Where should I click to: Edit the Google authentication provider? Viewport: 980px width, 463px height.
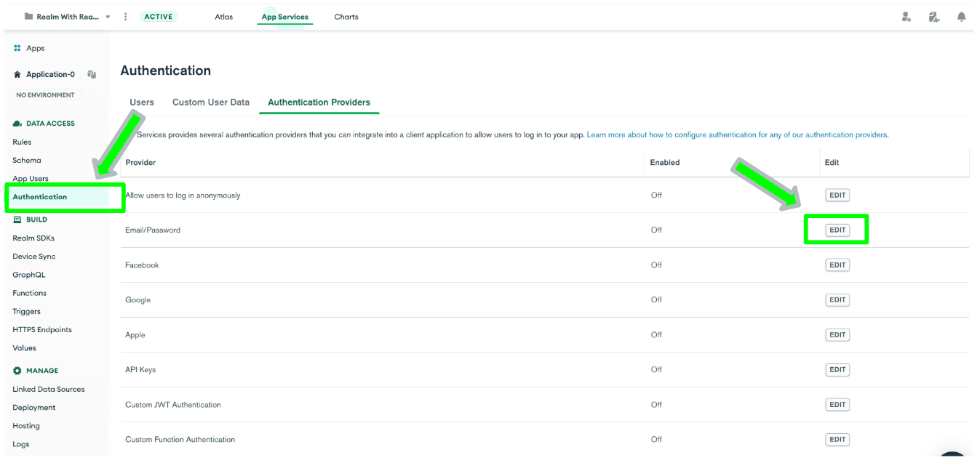(837, 300)
